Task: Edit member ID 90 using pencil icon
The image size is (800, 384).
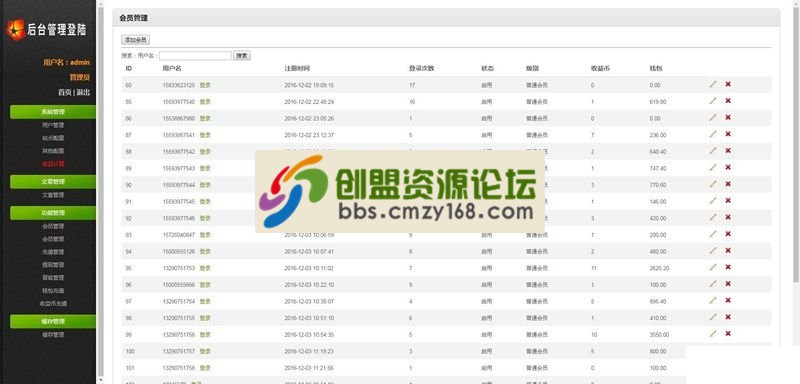Action: pyautogui.click(x=713, y=184)
